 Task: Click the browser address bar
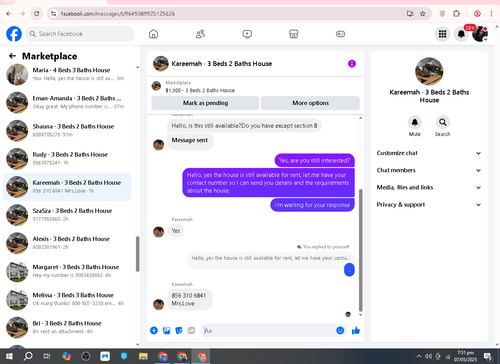[x=230, y=14]
